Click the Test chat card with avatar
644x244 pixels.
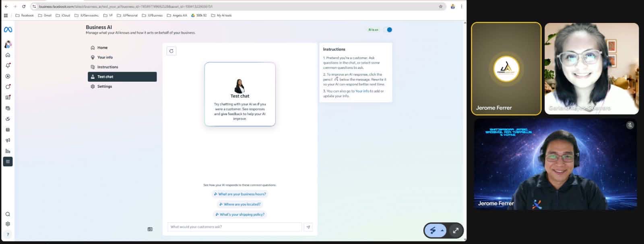click(x=240, y=94)
